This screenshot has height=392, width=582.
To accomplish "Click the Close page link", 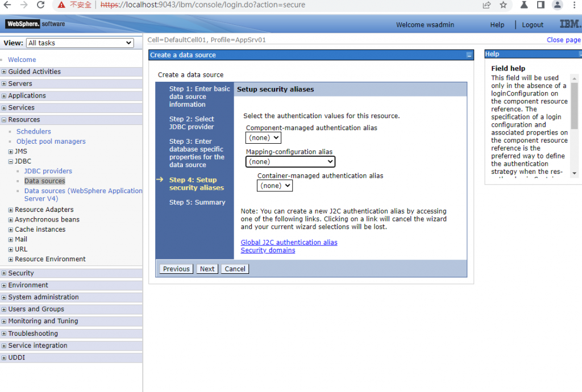I will [563, 40].
